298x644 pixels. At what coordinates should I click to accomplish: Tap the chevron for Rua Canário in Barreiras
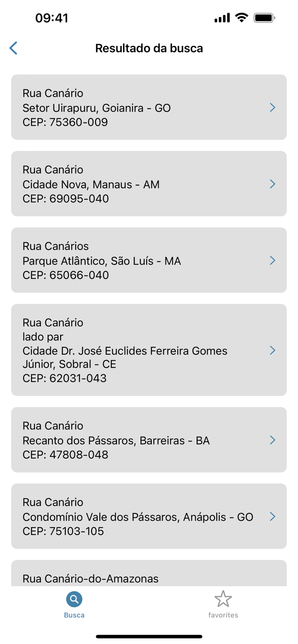click(x=273, y=440)
